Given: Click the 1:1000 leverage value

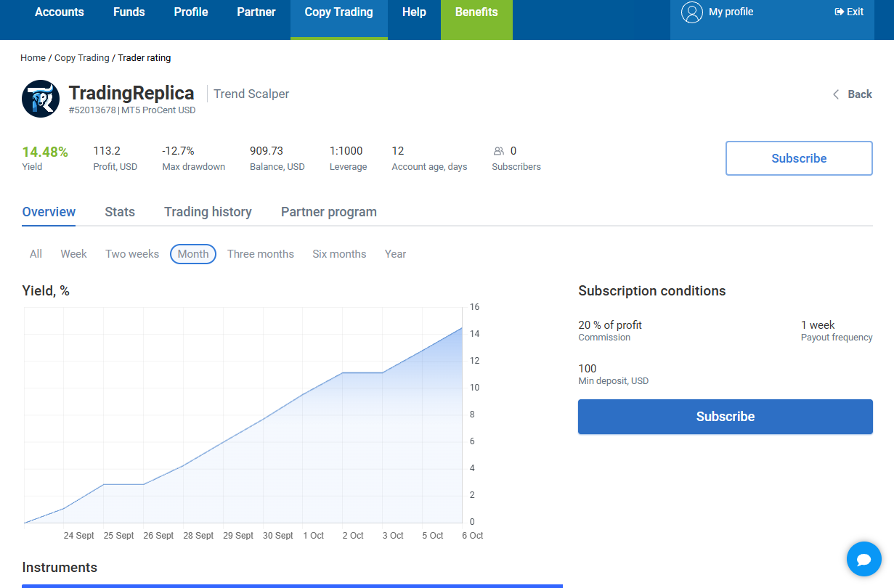Looking at the screenshot, I should [x=346, y=151].
